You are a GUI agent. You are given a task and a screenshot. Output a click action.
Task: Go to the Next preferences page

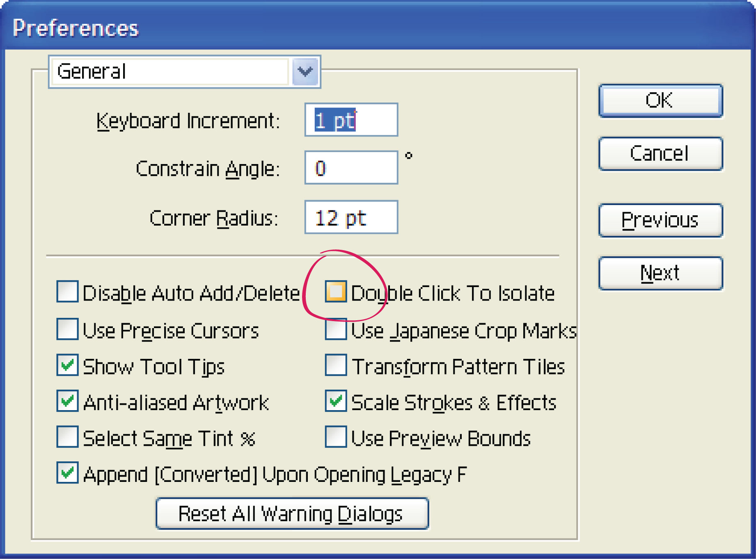tap(660, 273)
